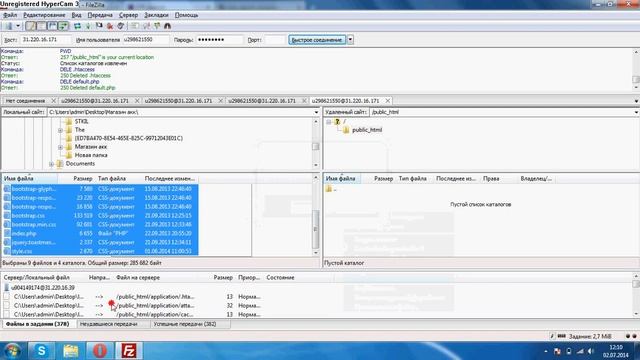Sort remote files by Права column
The image size is (640, 360).
click(x=499, y=178)
